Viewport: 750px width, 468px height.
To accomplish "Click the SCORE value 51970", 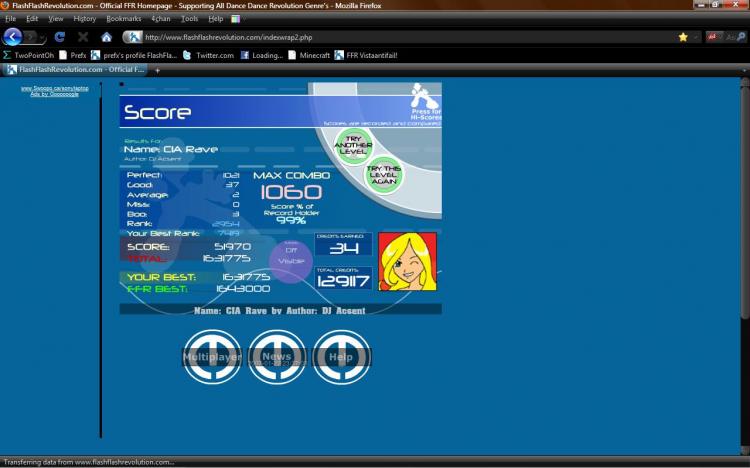I will click(232, 246).
